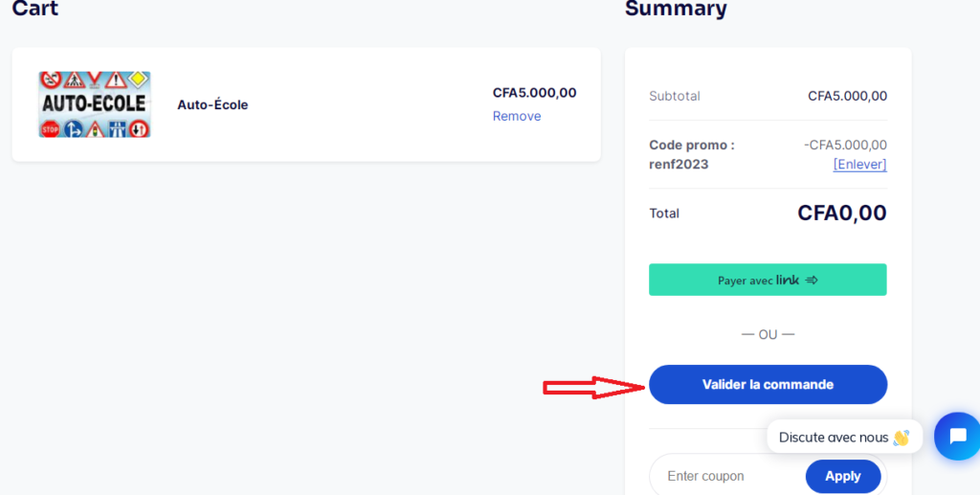Click the red annotation arrow

(x=593, y=388)
